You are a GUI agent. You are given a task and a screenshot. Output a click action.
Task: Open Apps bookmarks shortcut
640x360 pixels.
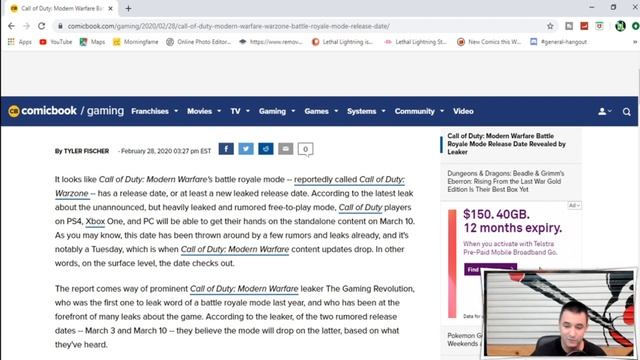click(x=20, y=42)
